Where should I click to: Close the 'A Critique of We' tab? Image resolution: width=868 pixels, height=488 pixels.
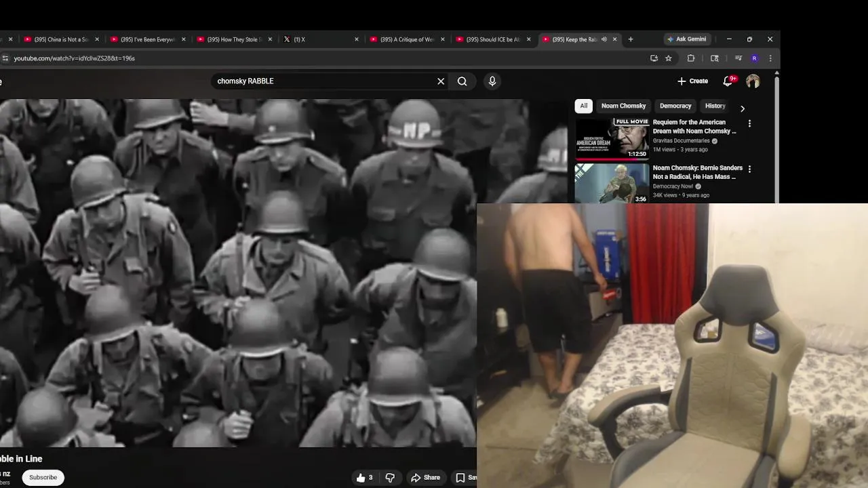[x=443, y=39]
